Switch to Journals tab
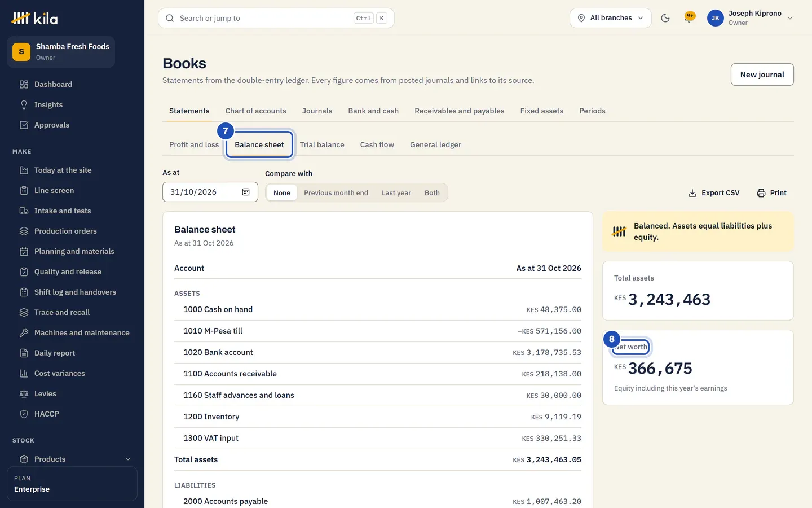The width and height of the screenshot is (812, 508). pos(317,111)
